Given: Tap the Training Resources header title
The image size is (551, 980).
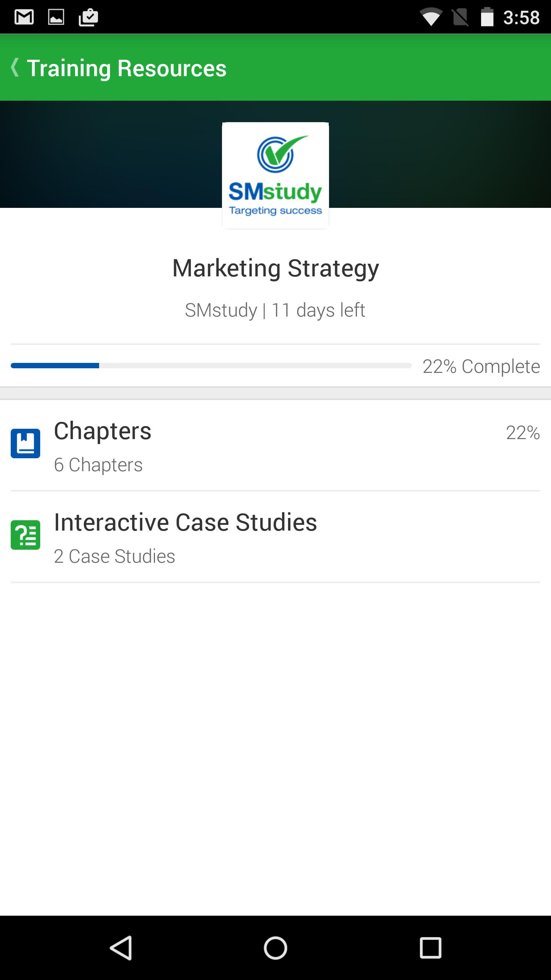Looking at the screenshot, I should tap(127, 69).
